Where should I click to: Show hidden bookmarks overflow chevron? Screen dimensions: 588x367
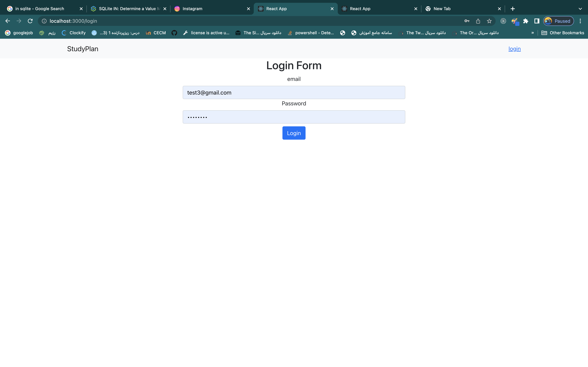532,33
